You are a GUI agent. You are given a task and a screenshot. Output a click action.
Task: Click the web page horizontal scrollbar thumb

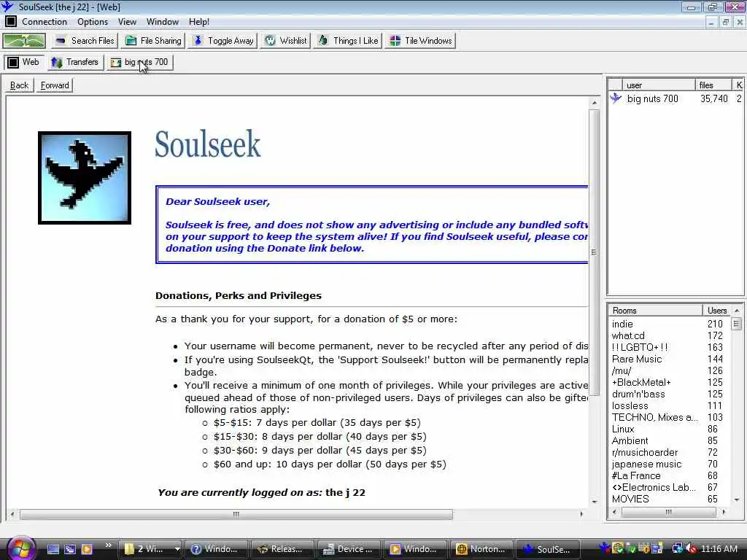click(x=236, y=514)
